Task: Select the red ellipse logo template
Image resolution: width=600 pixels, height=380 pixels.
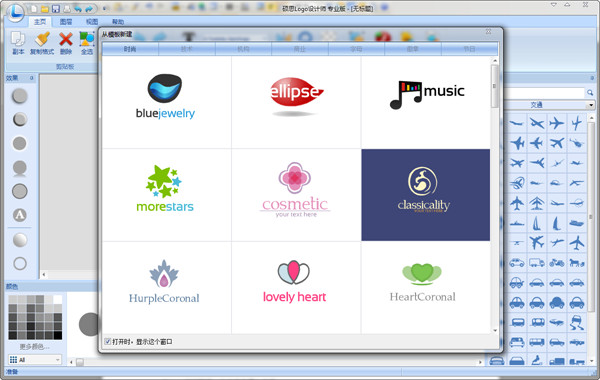Action: coord(296,103)
